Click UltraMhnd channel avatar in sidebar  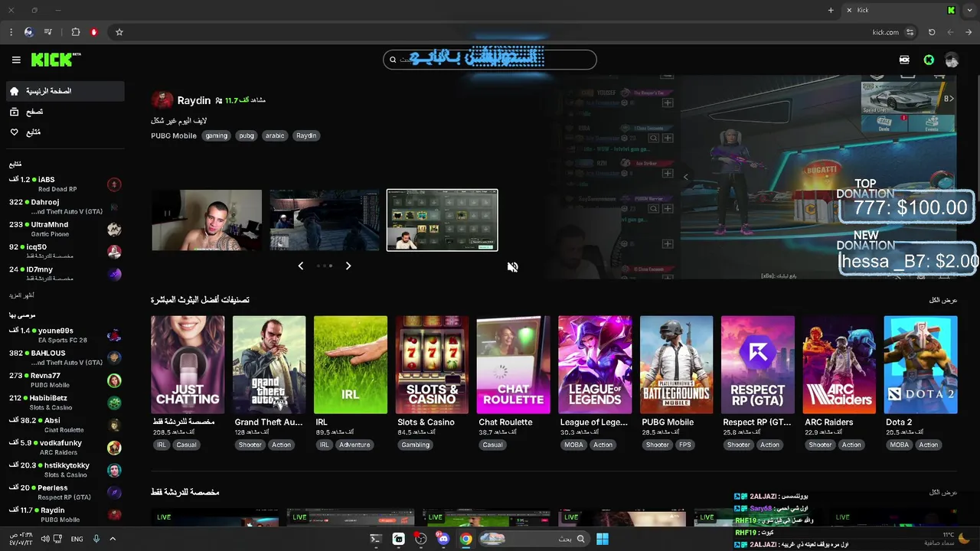tap(114, 229)
